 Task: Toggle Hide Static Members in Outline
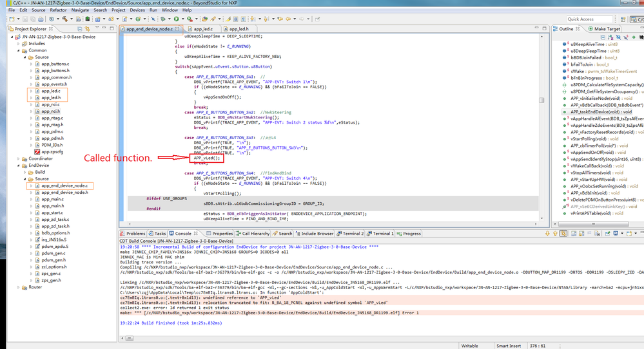626,37
